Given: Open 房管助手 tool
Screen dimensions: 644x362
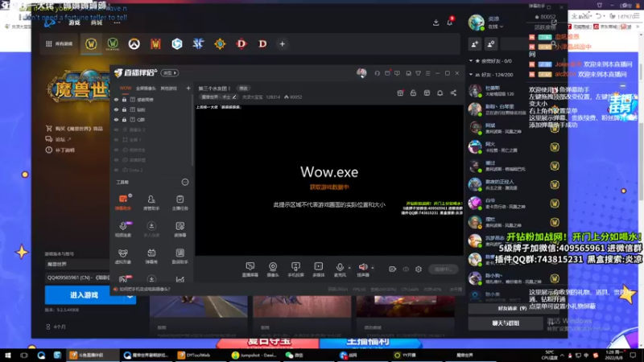Looking at the screenshot, I should (151, 203).
